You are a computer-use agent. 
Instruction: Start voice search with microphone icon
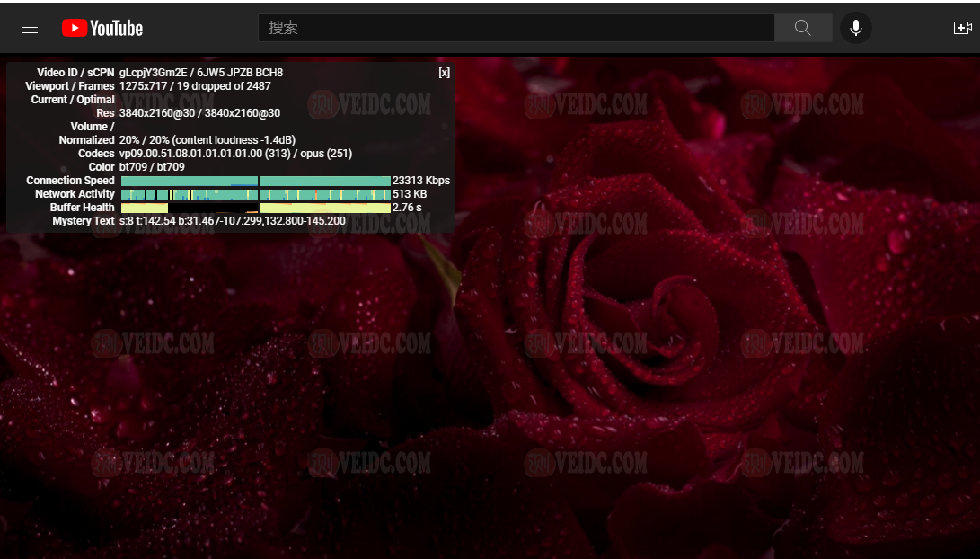pyautogui.click(x=856, y=28)
